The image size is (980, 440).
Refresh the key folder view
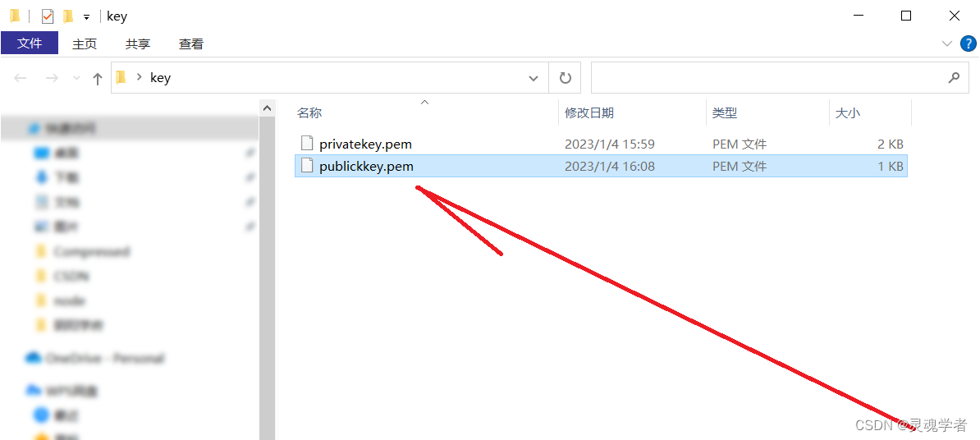pos(565,78)
